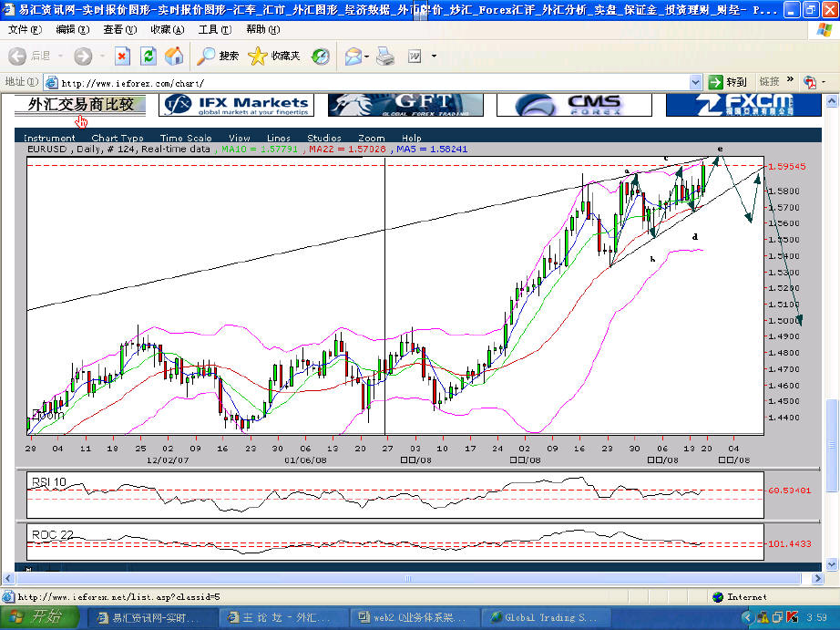
Task: Click the FXCM banner
Action: coord(743,105)
